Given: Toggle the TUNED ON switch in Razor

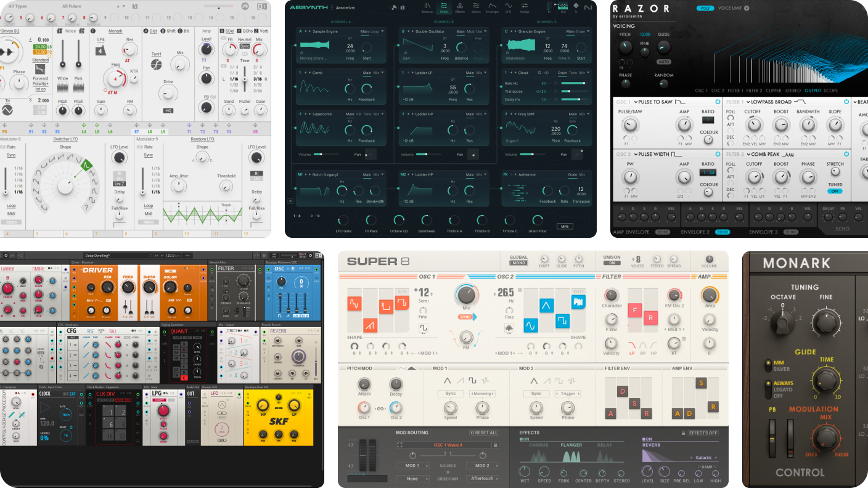Looking at the screenshot, I should tap(834, 191).
